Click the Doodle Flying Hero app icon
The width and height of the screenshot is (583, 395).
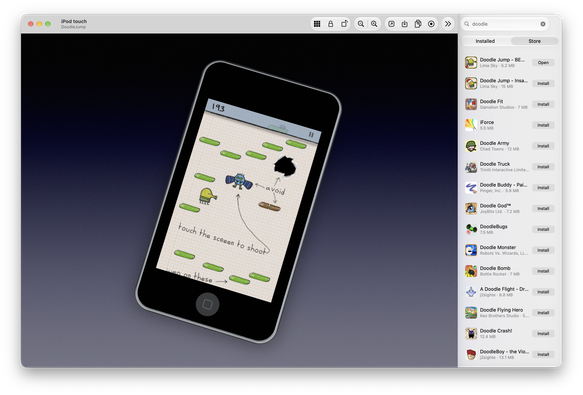(x=471, y=312)
